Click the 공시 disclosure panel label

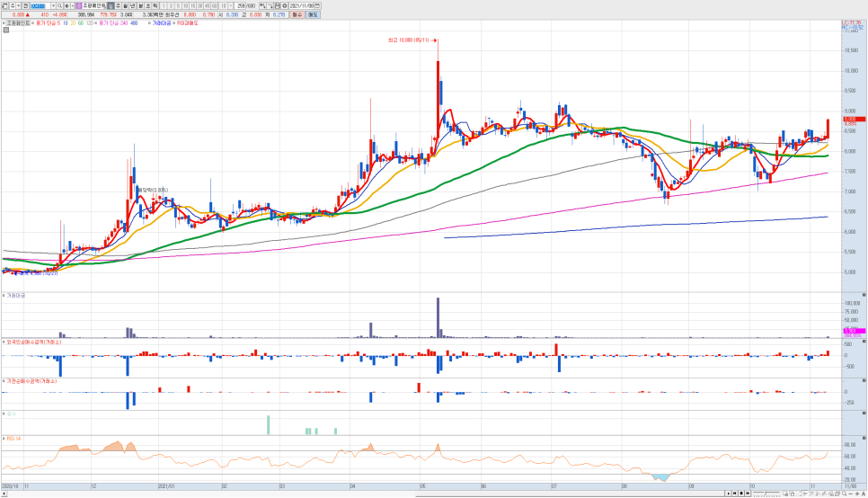(x=11, y=414)
